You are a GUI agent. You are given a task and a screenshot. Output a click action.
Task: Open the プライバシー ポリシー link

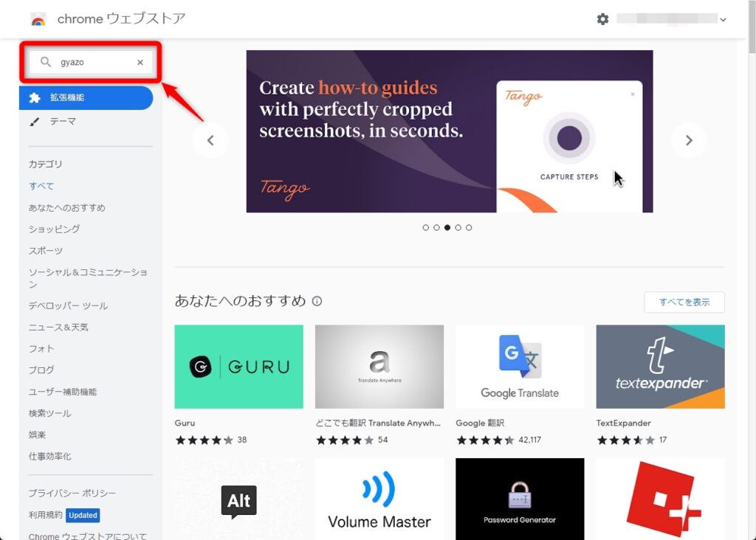72,494
